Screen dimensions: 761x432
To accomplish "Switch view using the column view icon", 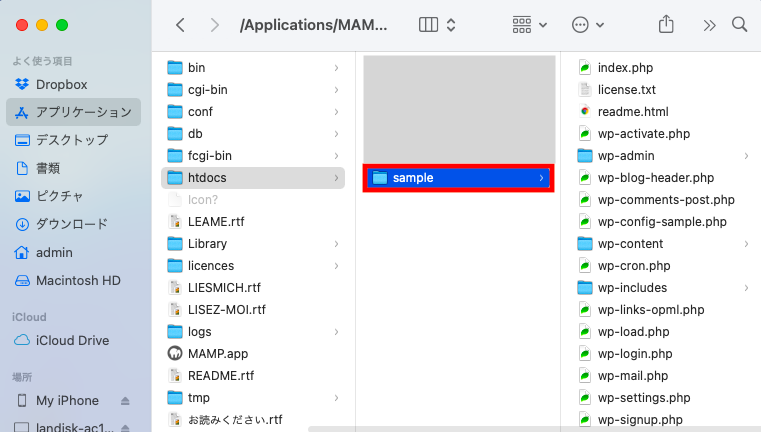I will coord(428,25).
